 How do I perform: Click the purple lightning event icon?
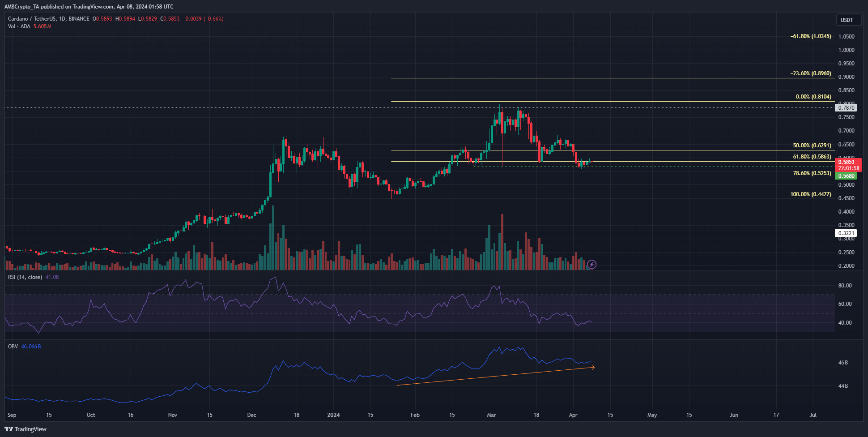(591, 265)
